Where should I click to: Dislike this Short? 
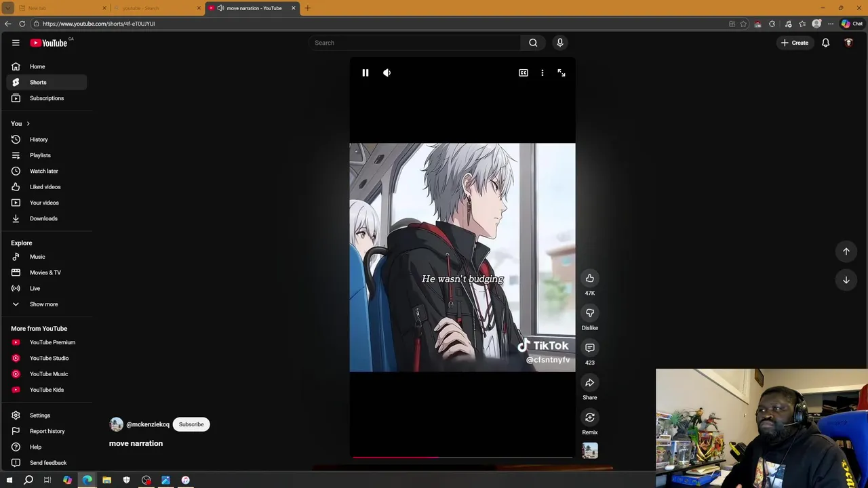[590, 313]
